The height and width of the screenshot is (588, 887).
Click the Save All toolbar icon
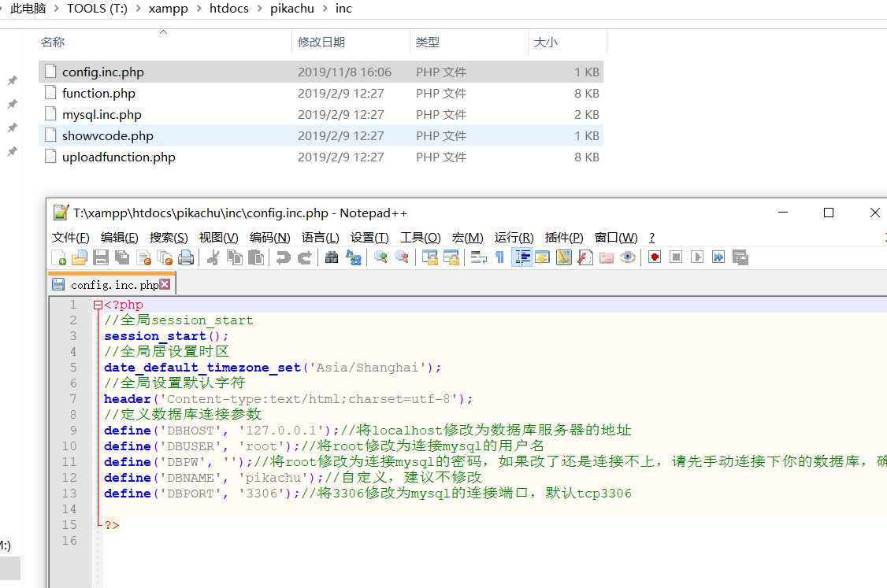point(122,258)
